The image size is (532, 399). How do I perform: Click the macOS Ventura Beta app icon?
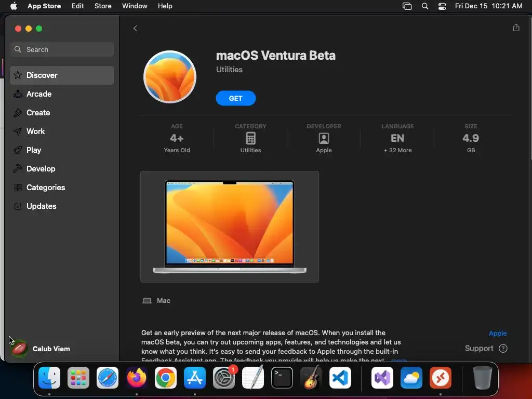[170, 77]
